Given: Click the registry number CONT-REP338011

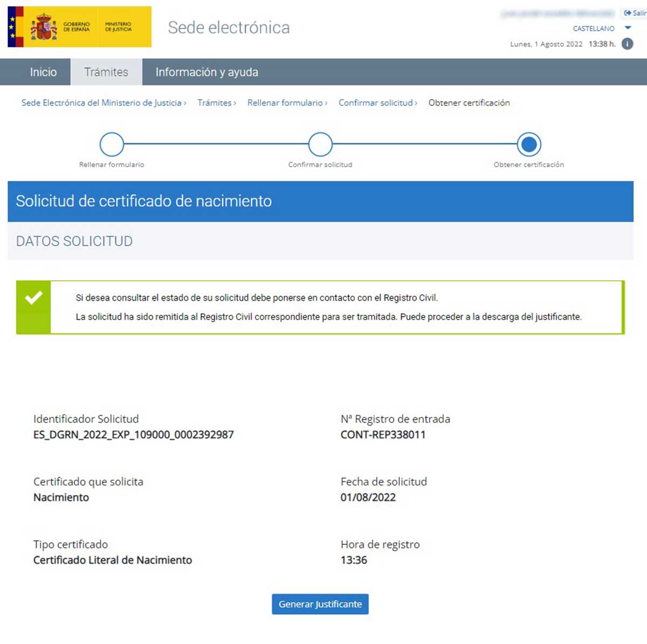Looking at the screenshot, I should coord(383,435).
